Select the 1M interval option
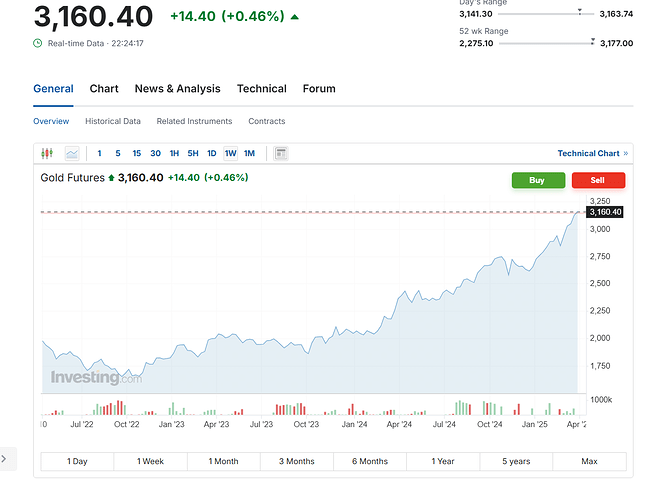 249,153
